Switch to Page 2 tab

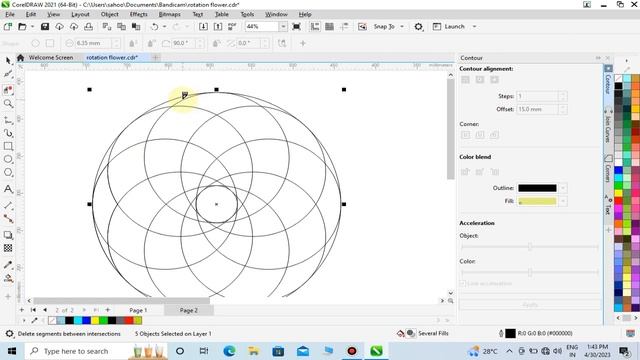[189, 310]
